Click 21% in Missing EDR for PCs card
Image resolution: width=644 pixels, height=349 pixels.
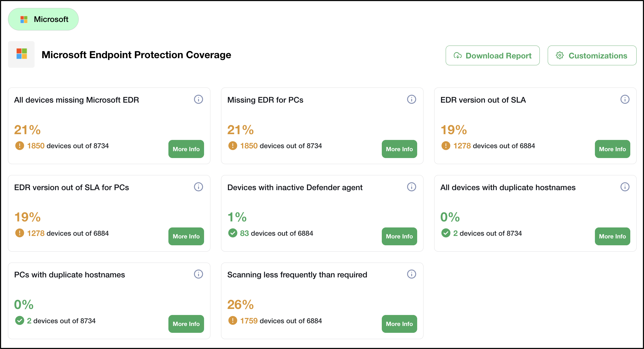(x=241, y=130)
